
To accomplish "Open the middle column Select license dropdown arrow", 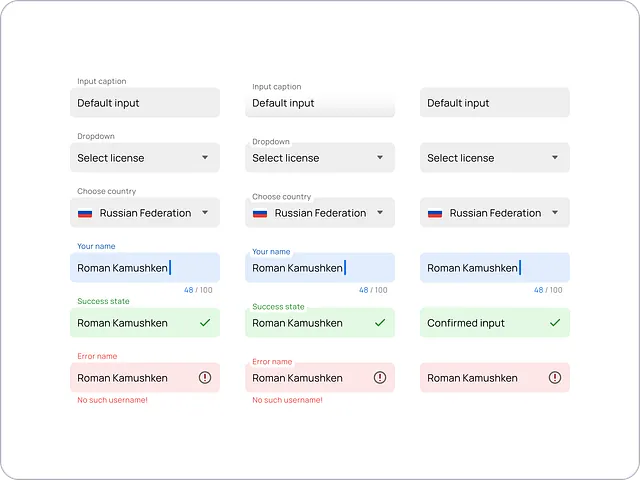I will point(380,158).
